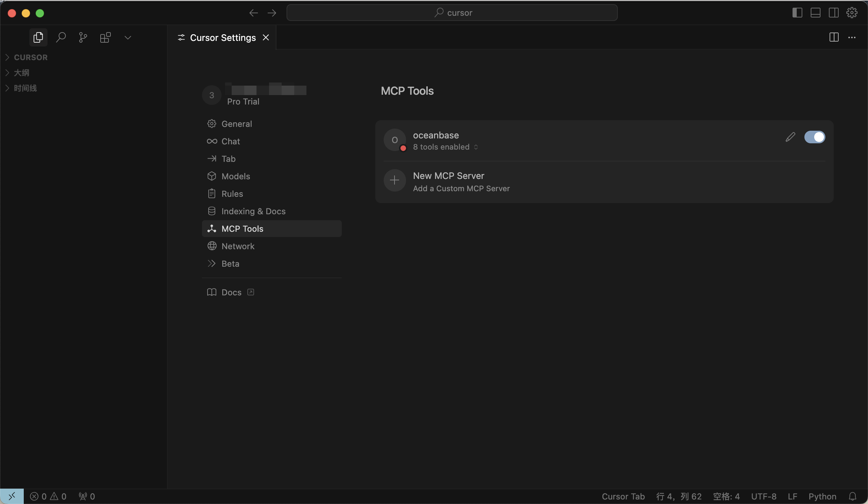Go to the Indexing & Docs section
The height and width of the screenshot is (504, 868).
(253, 211)
